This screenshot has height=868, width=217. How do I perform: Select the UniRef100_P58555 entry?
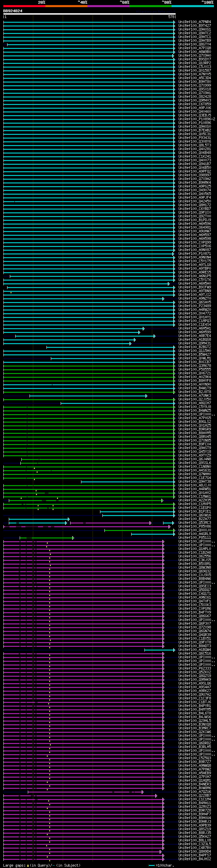coord(195,370)
